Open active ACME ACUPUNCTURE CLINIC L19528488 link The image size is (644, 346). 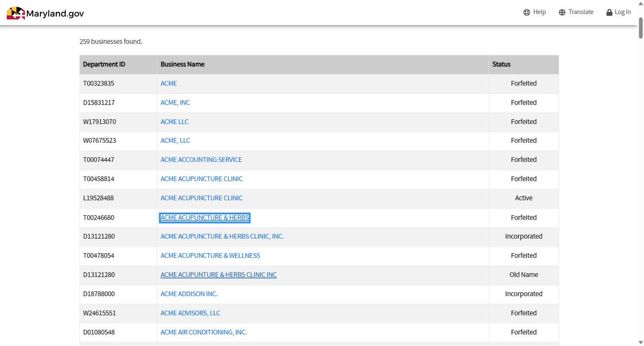pyautogui.click(x=202, y=198)
